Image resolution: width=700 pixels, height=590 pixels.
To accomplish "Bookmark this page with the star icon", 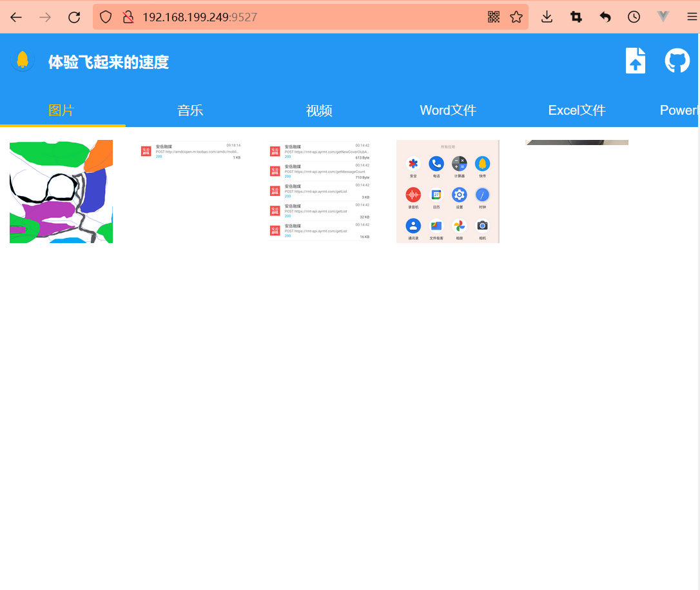I will click(x=516, y=17).
